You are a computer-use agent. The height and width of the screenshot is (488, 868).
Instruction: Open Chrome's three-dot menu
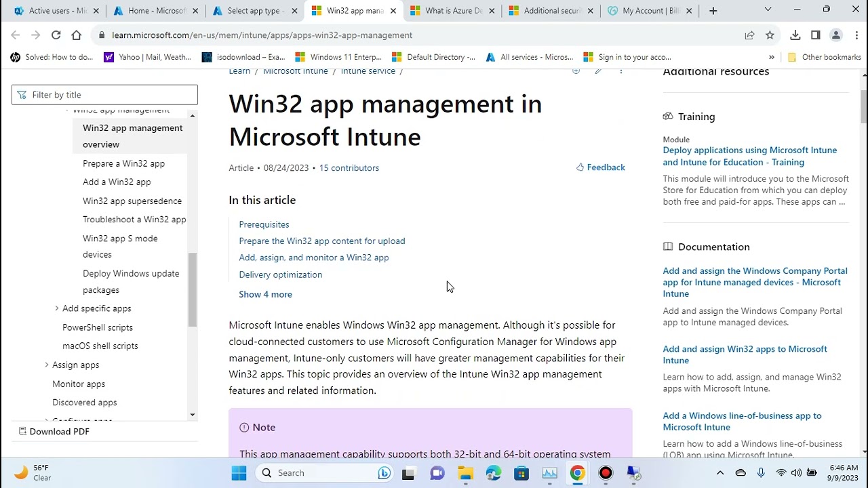[x=856, y=35]
